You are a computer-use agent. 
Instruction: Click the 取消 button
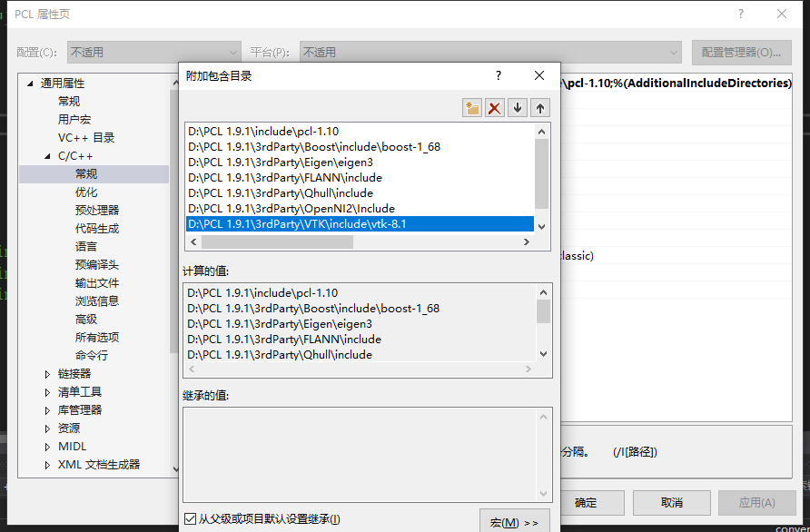tap(672, 503)
